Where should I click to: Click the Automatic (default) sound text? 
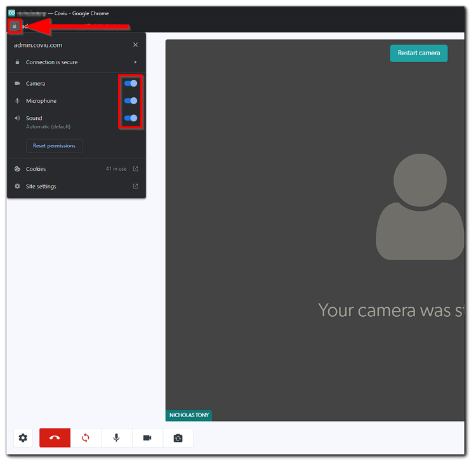click(x=48, y=127)
